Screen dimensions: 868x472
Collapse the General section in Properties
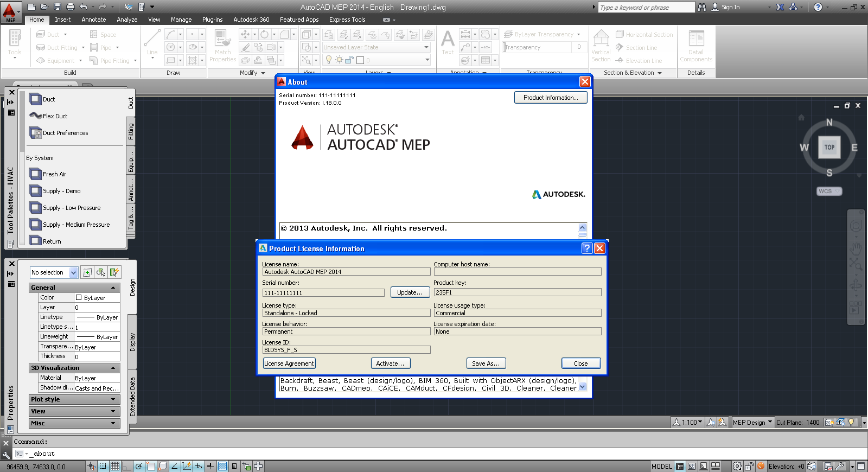[x=113, y=288]
